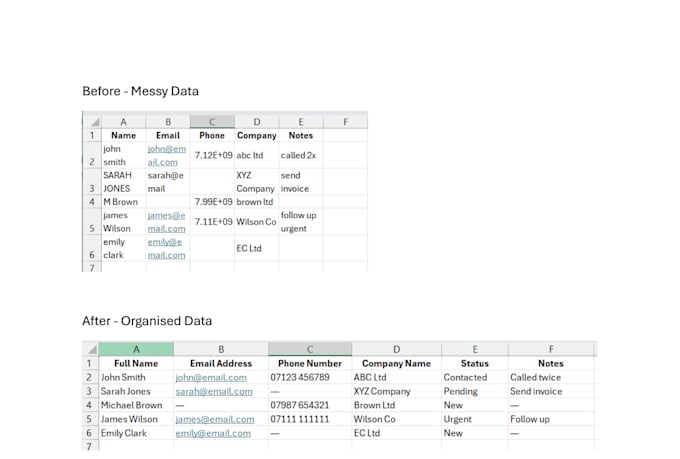
Task: Select the '7.12E+09' phone cell
Action: [x=212, y=155]
